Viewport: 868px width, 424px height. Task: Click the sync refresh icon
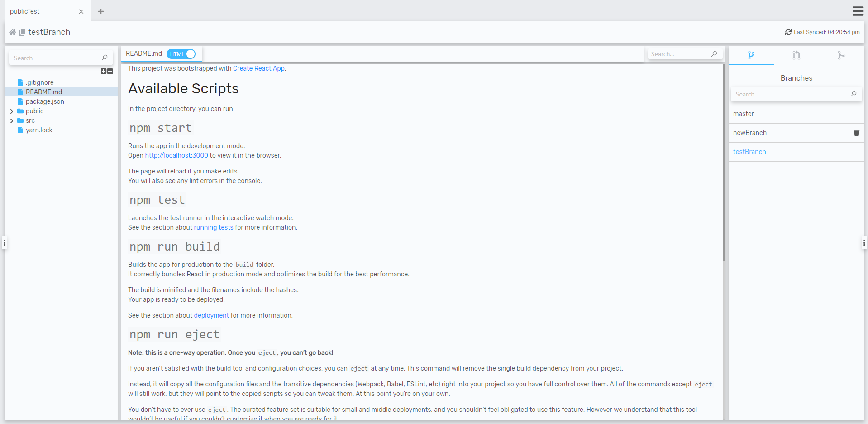click(x=788, y=32)
